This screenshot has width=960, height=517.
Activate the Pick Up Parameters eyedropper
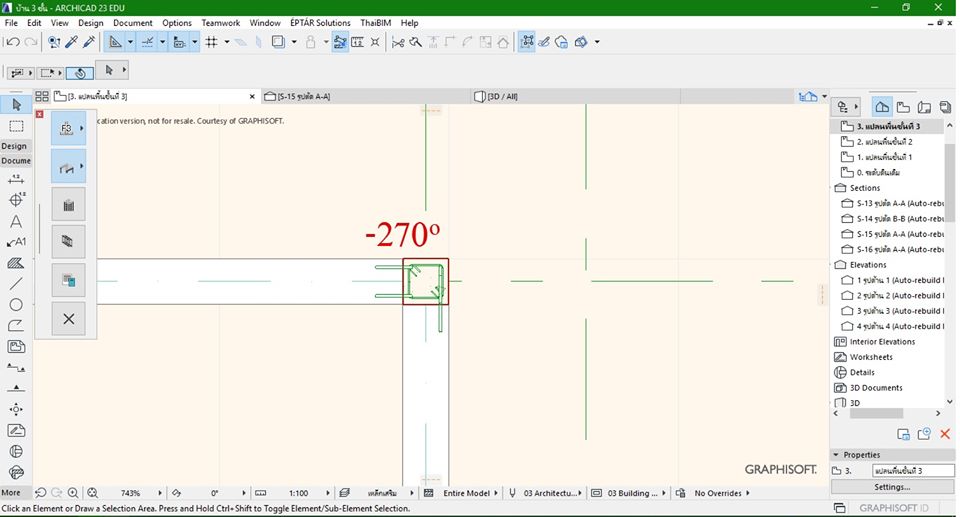tap(72, 42)
